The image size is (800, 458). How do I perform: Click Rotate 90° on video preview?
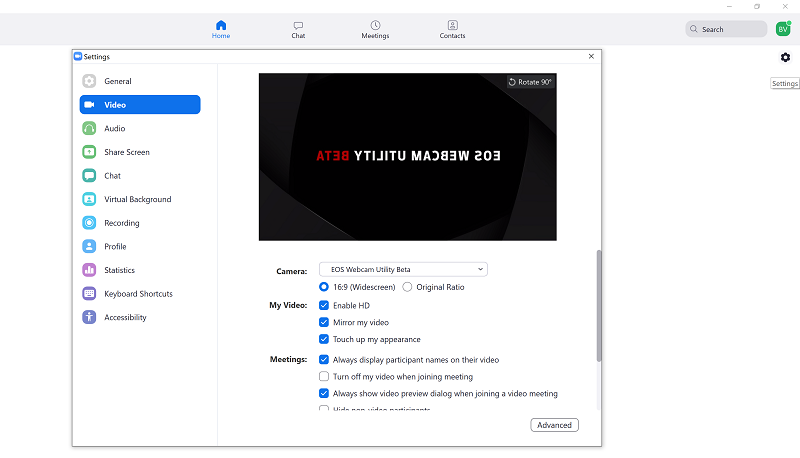coord(530,82)
